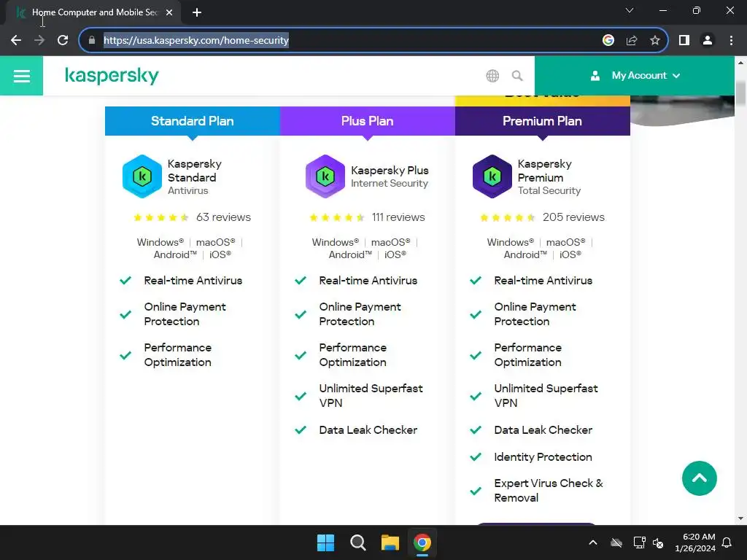747x560 pixels.
Task: Click Identity Protection in Premium plan
Action: point(543,457)
